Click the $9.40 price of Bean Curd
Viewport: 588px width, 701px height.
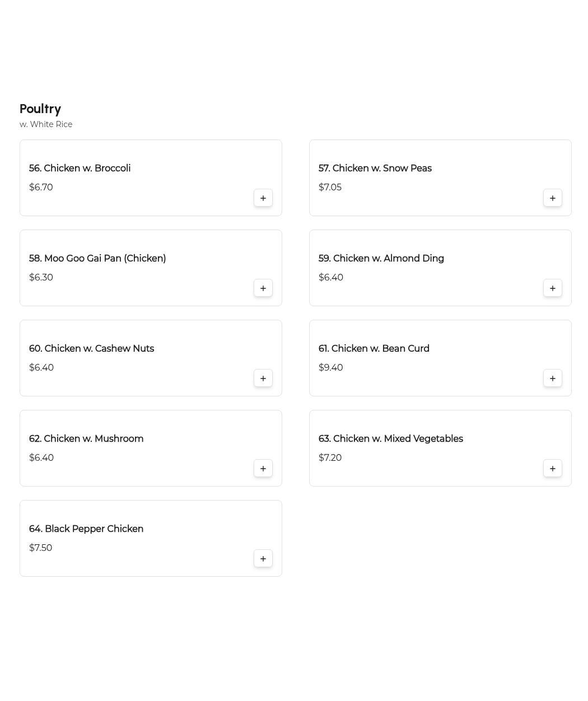pyautogui.click(x=330, y=368)
